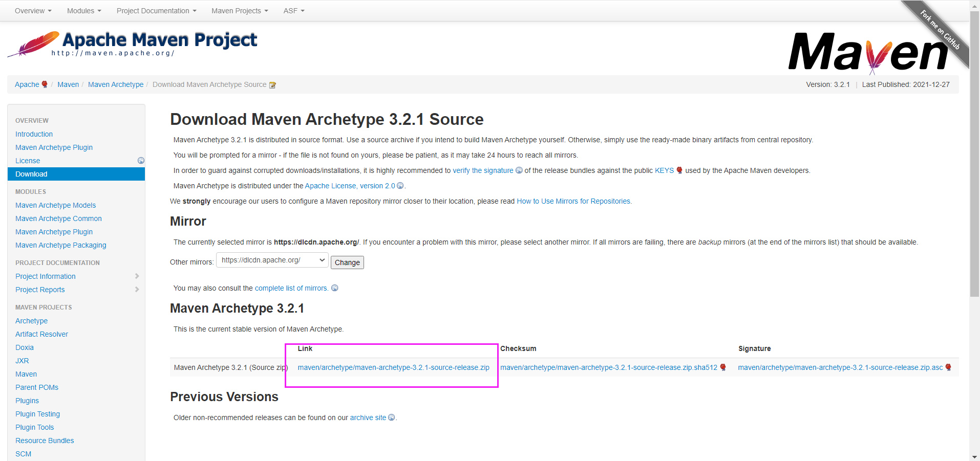Click the Apache breadcrumb link

(27, 84)
